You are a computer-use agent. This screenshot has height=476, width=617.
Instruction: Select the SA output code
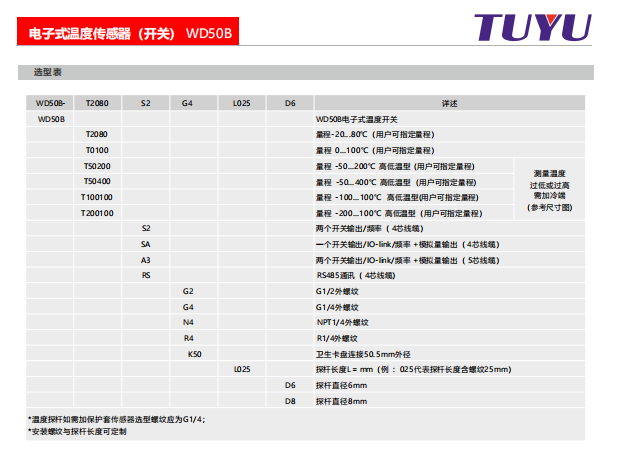[x=146, y=244]
